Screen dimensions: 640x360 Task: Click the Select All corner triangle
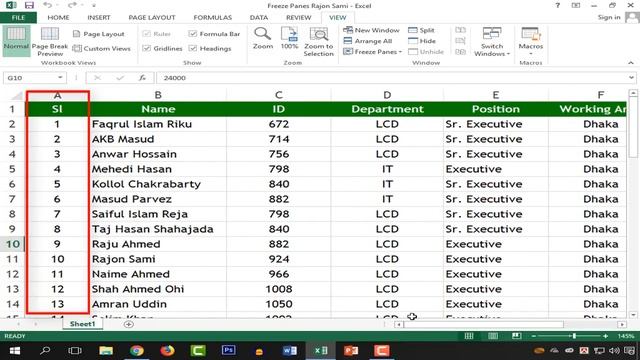click(17, 96)
